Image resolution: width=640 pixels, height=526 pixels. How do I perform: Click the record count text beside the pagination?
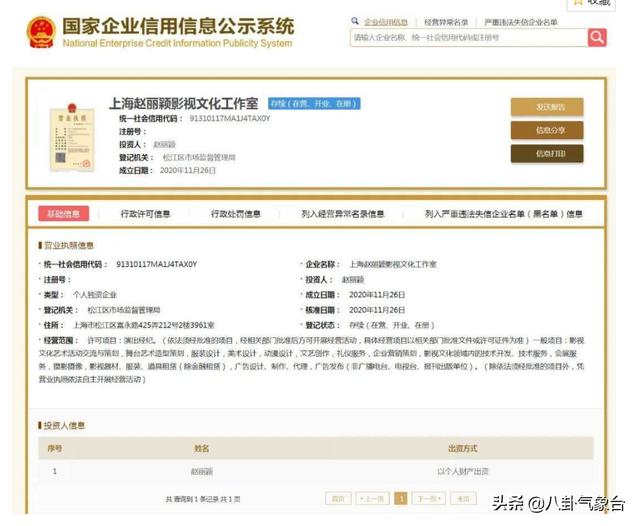202,499
